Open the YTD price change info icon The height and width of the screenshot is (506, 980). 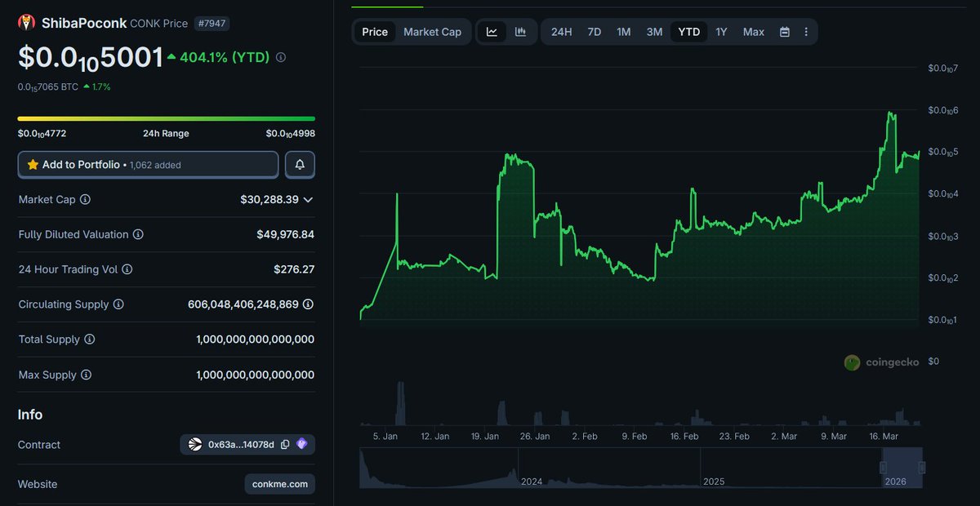(281, 57)
